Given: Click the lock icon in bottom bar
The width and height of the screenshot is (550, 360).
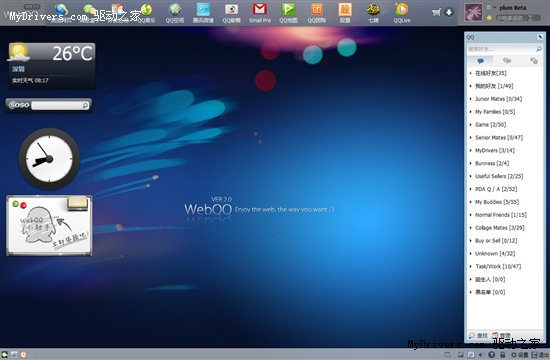Looking at the screenshot, I should (x=503, y=355).
